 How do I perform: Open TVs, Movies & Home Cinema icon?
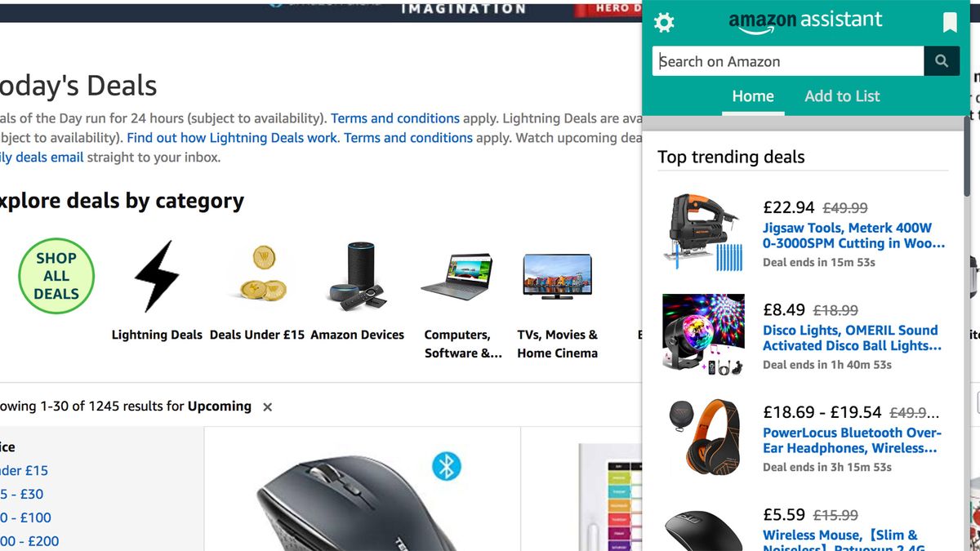coord(557,277)
